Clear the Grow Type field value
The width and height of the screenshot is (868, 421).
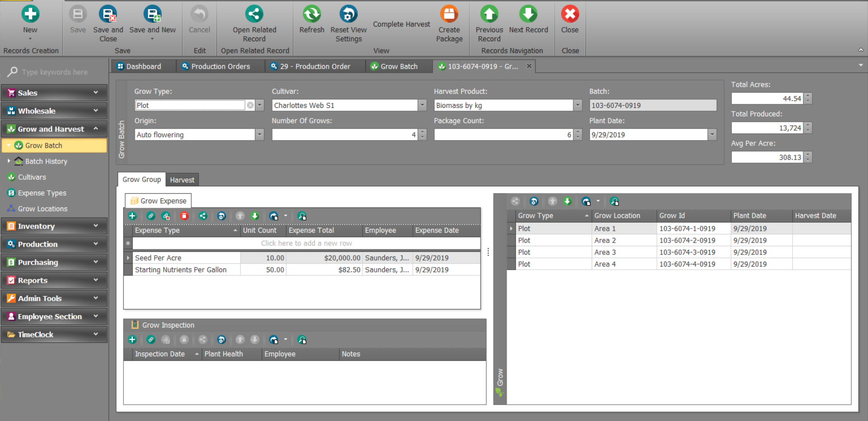[x=250, y=105]
